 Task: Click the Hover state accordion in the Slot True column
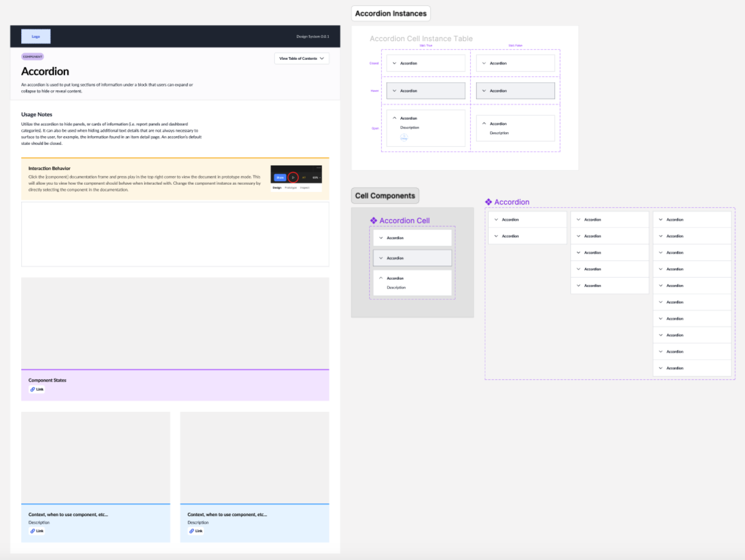[425, 90]
